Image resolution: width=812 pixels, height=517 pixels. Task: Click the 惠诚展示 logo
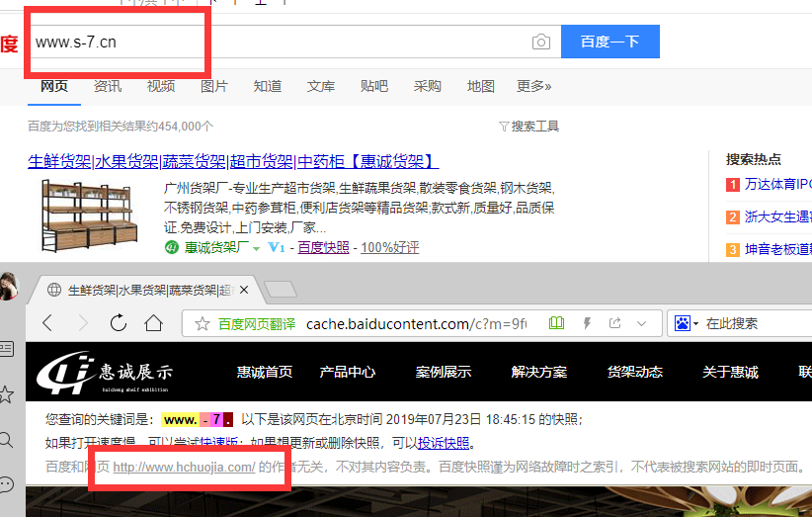point(105,373)
